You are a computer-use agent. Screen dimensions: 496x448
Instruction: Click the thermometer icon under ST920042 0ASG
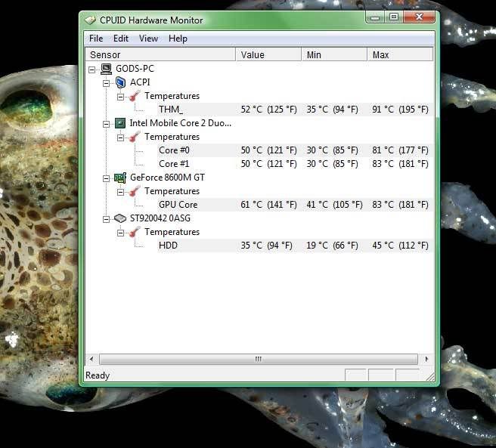click(x=135, y=232)
